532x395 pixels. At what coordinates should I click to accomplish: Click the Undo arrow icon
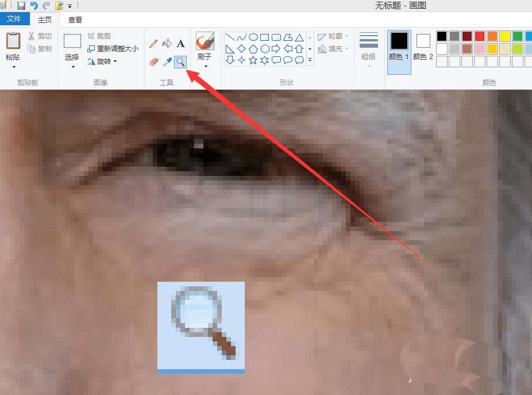(x=34, y=5)
